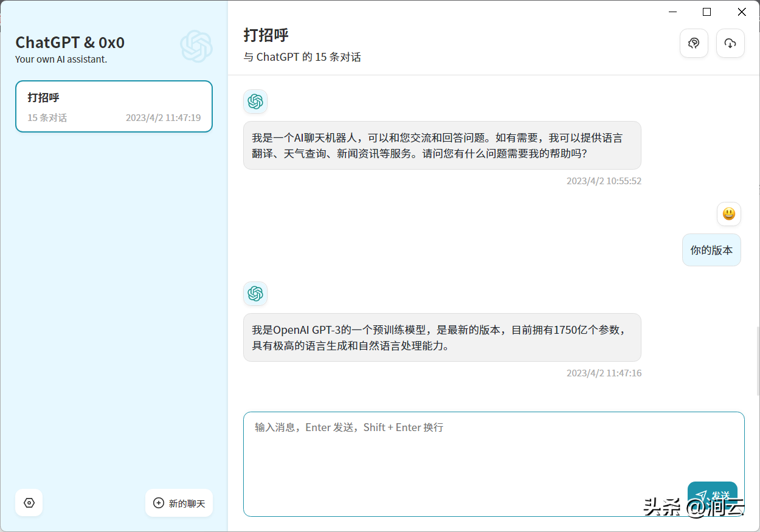Open the mask/prompt settings icon in header
This screenshot has width=760, height=532.
(x=694, y=43)
